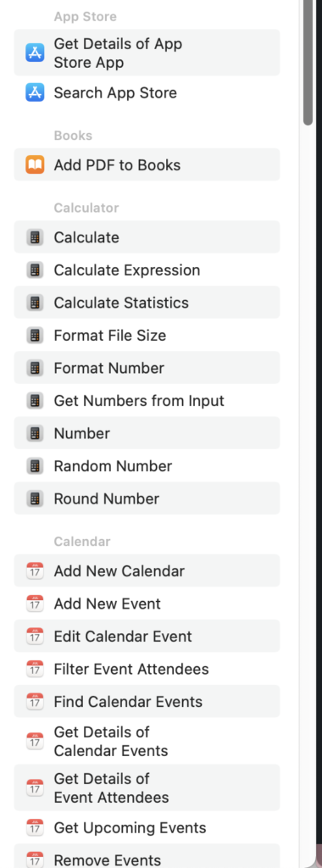The image size is (322, 868).
Task: Select the Format Number action
Action: tap(147, 368)
